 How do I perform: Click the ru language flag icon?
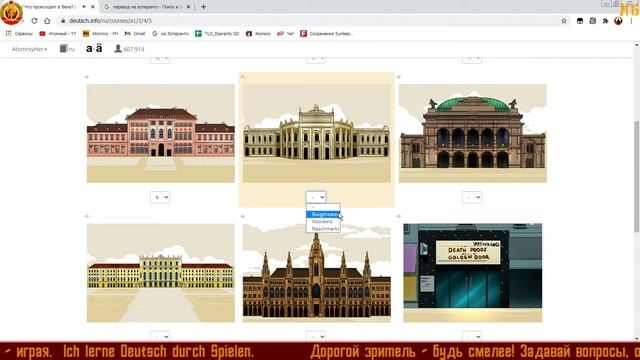click(x=67, y=49)
